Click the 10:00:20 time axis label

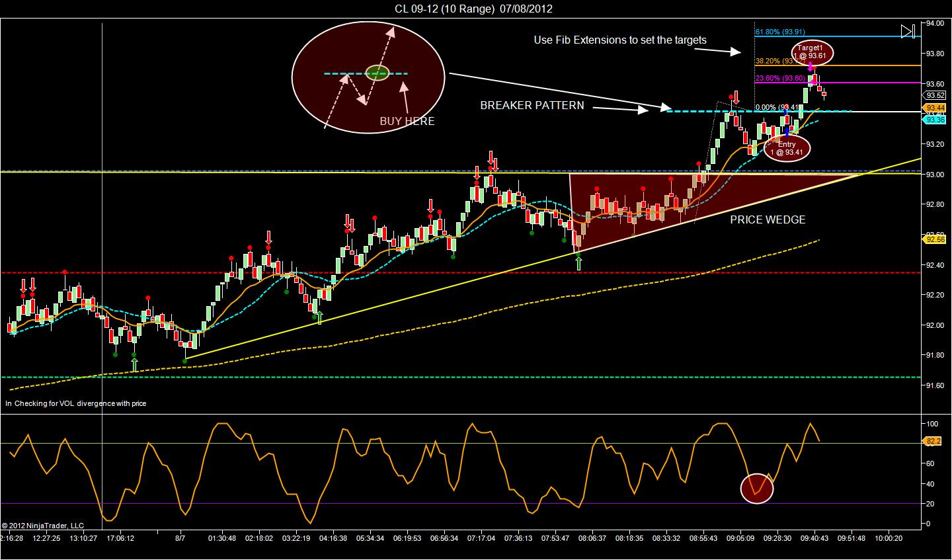point(889,538)
